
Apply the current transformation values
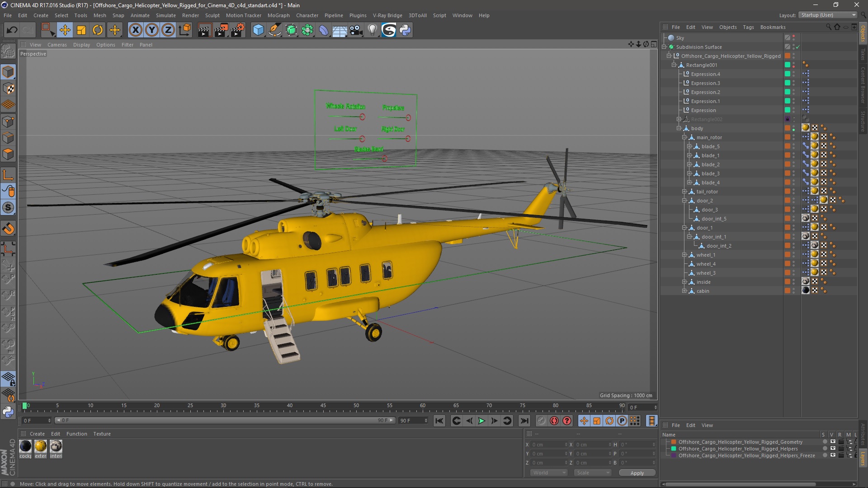[637, 473]
